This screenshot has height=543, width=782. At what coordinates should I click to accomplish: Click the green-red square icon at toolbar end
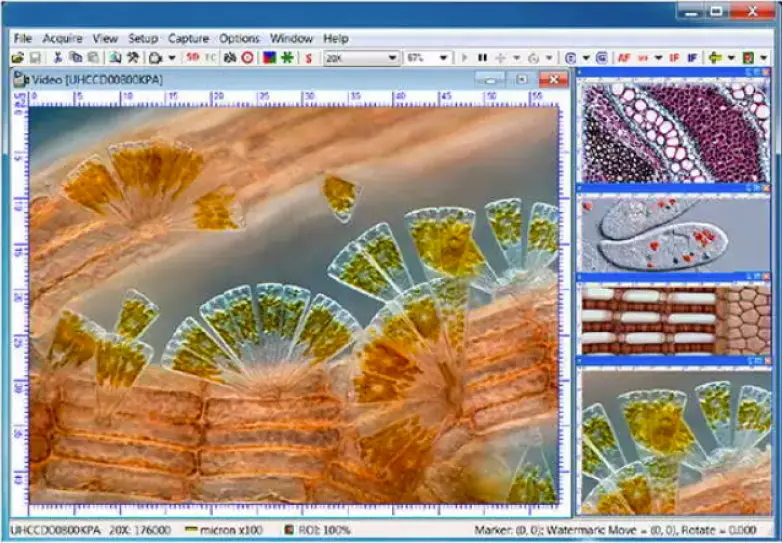coord(748,58)
